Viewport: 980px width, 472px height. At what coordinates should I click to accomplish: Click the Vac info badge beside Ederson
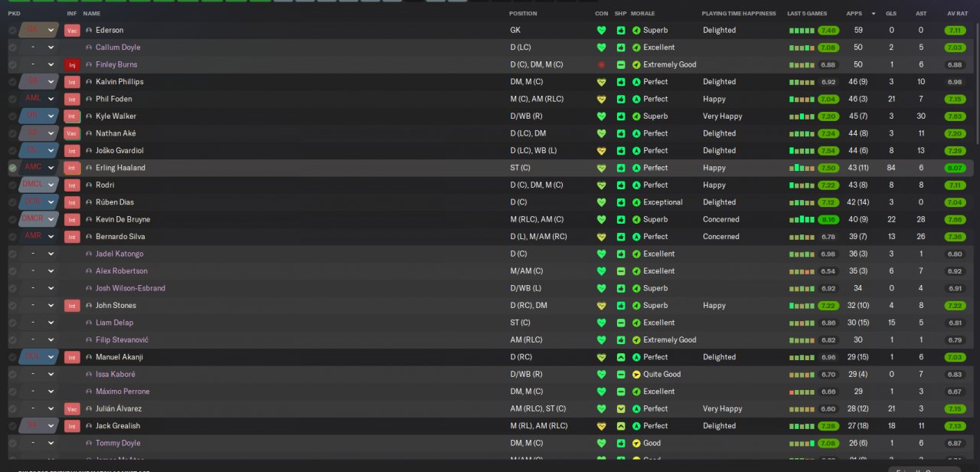(72, 31)
